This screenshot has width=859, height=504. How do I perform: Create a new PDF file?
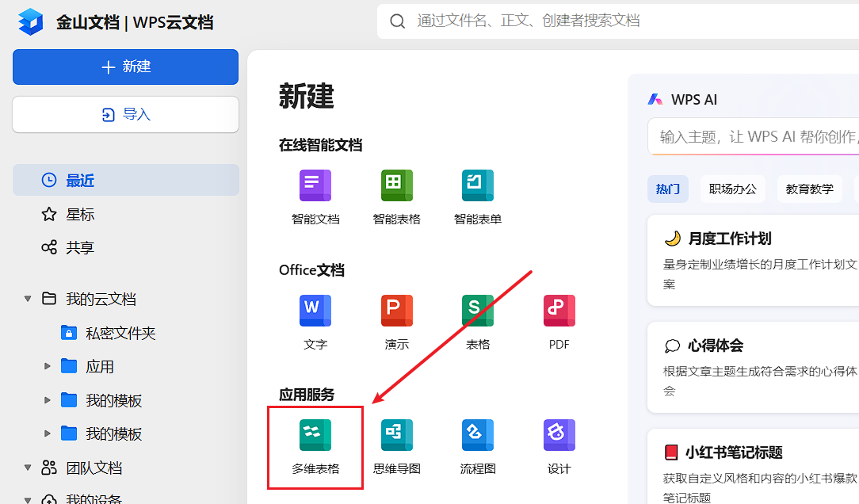(559, 323)
